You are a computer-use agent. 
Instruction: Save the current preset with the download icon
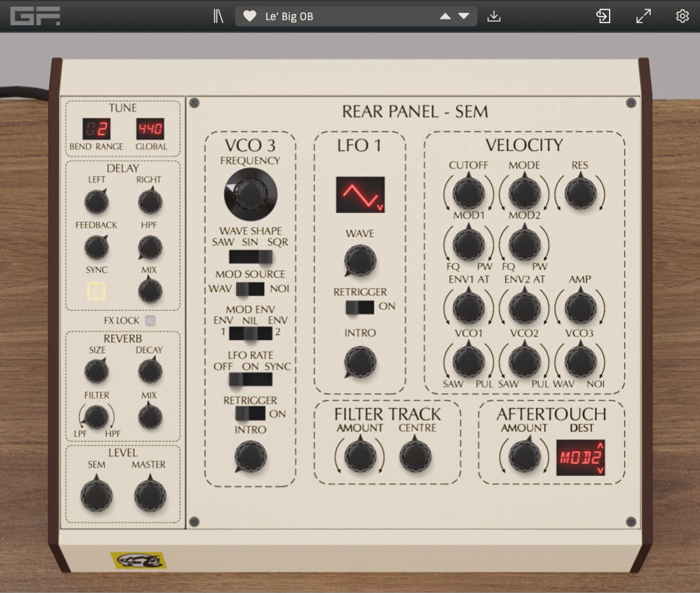tap(494, 15)
